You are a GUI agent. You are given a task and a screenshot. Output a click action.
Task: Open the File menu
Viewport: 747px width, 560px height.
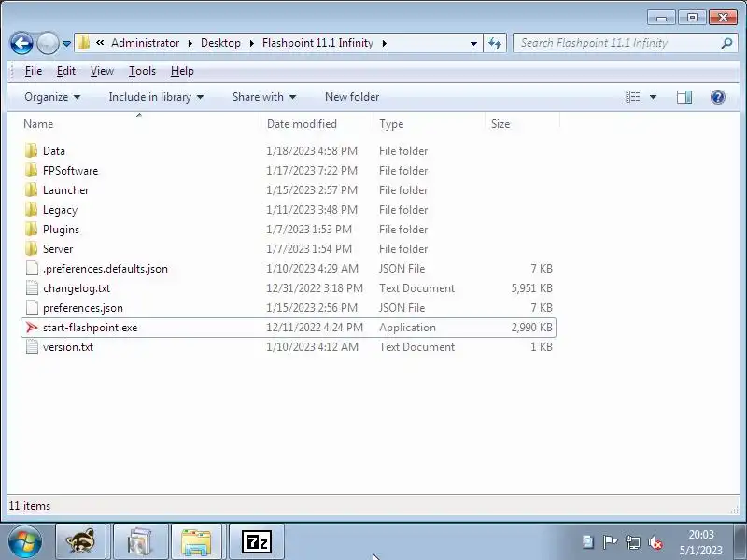[x=34, y=71]
